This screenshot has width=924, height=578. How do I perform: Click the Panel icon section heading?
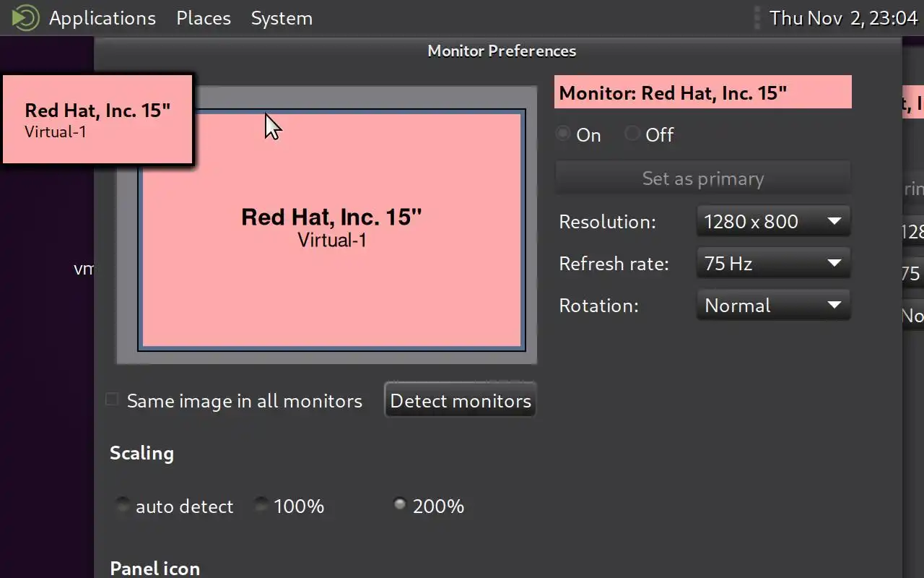click(154, 568)
